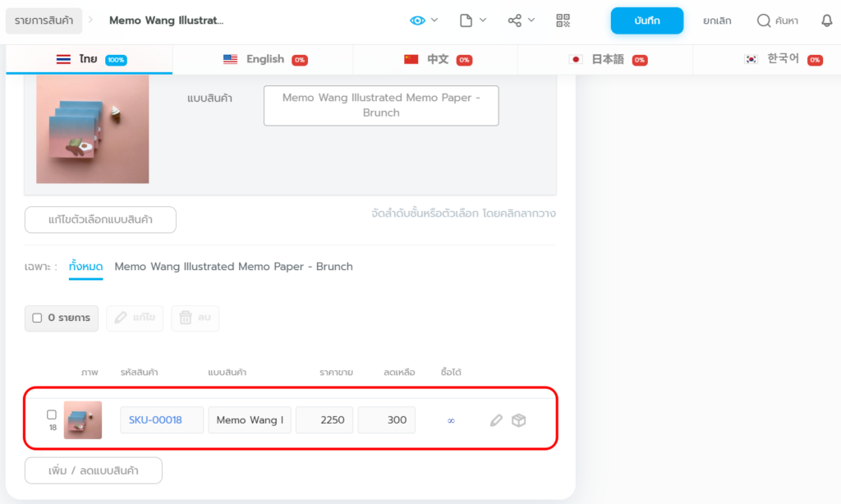Click the QR code icon in top bar

563,21
